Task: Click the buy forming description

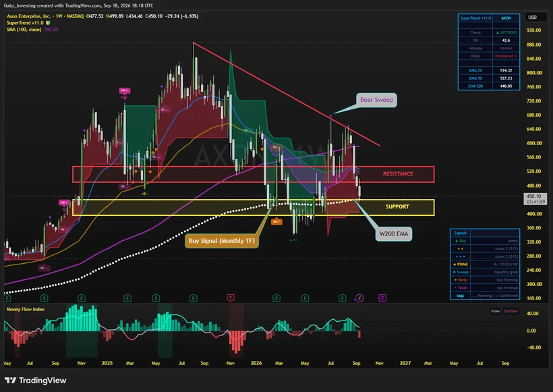Action: (507, 280)
